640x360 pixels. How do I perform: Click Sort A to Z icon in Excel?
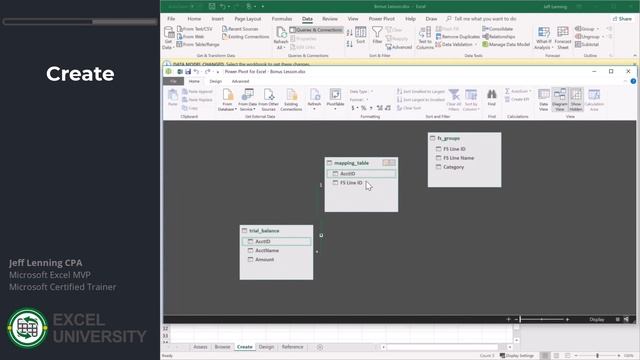pyautogui.click(x=349, y=33)
